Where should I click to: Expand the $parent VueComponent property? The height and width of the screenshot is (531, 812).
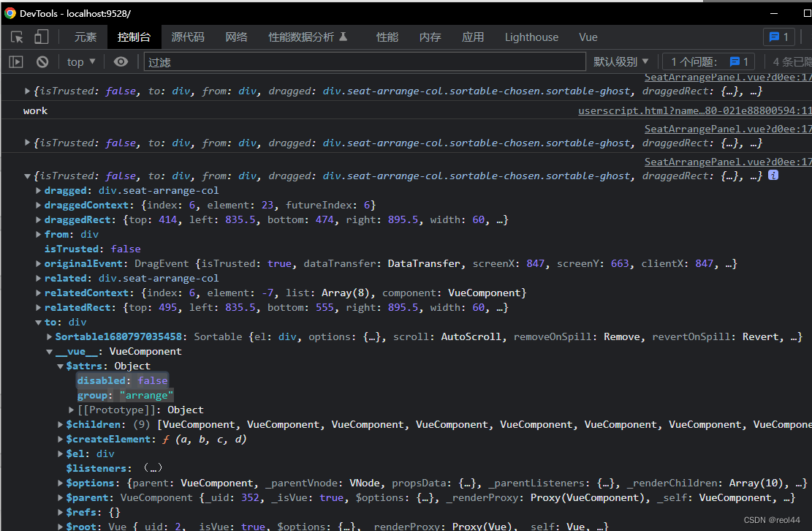[x=59, y=498]
